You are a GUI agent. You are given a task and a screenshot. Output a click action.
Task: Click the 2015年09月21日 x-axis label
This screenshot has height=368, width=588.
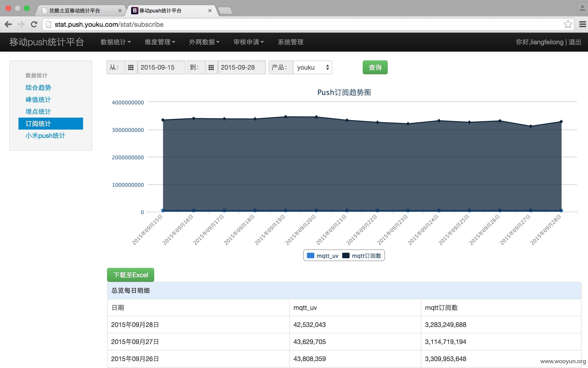point(331,229)
